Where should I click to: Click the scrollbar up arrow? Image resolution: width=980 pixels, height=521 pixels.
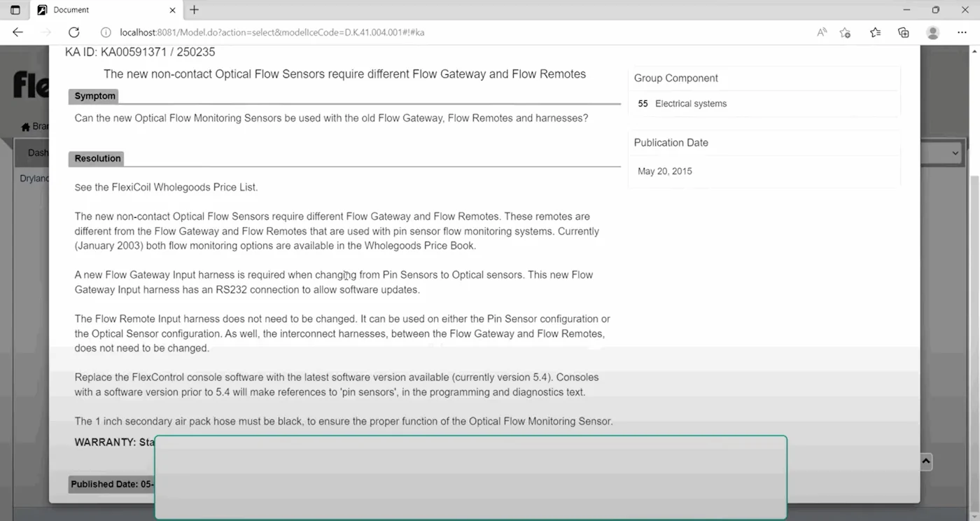974,51
